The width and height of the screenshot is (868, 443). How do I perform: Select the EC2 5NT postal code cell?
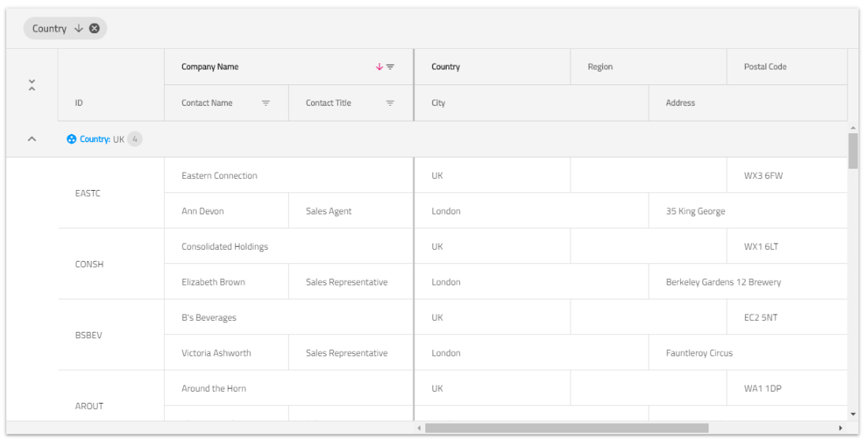787,317
